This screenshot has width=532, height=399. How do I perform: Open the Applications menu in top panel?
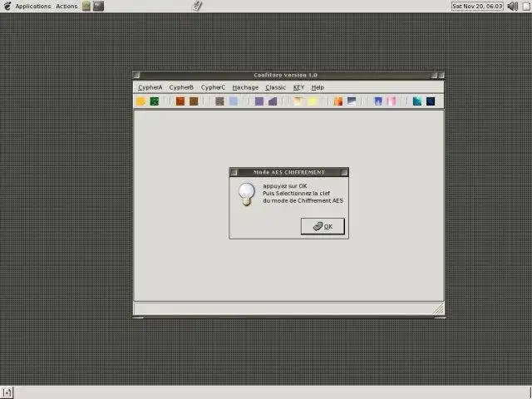pyautogui.click(x=33, y=6)
